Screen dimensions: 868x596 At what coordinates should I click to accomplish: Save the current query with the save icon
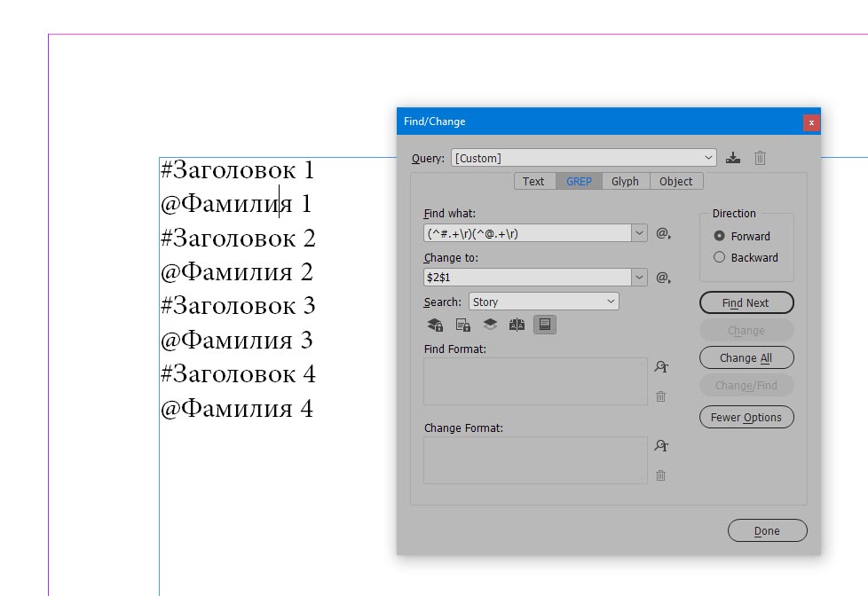733,158
